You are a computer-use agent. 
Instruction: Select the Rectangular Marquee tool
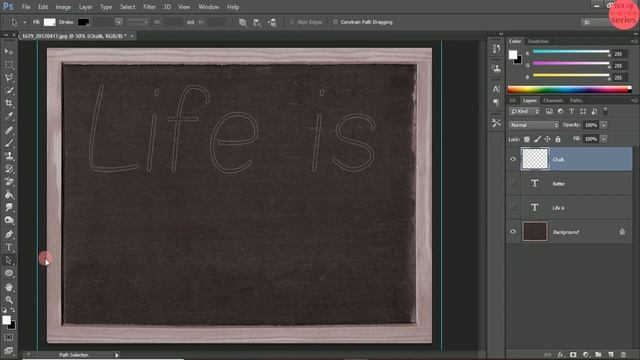click(9, 65)
